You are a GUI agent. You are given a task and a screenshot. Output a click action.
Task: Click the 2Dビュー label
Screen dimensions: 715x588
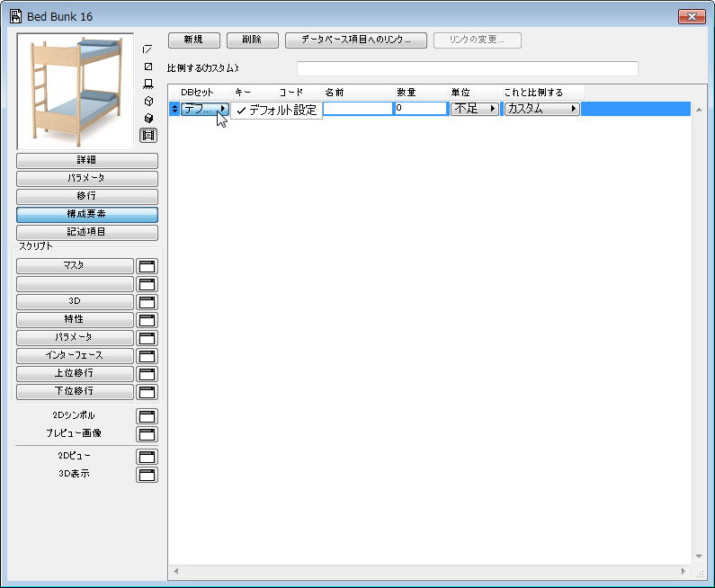point(74,456)
